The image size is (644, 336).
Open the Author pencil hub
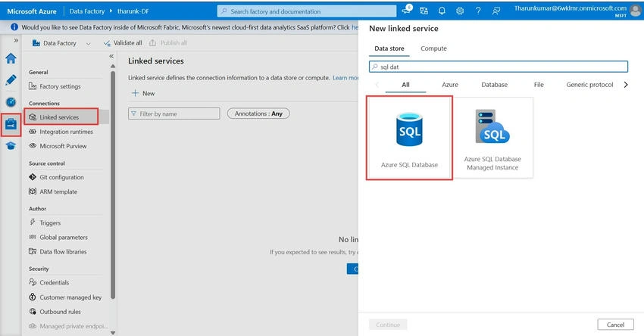pos(11,80)
